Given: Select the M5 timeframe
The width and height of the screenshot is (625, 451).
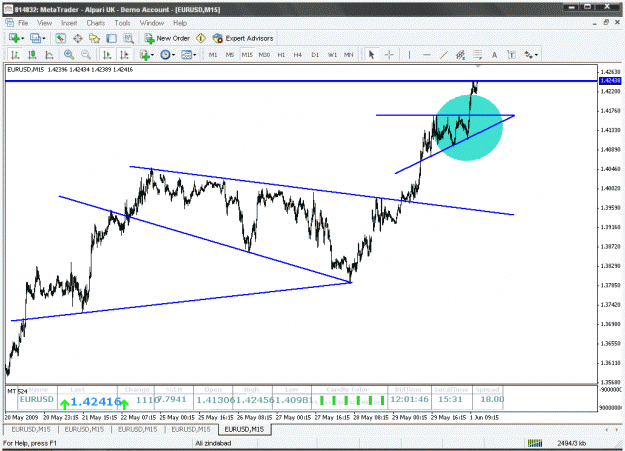Looking at the screenshot, I should pos(230,55).
